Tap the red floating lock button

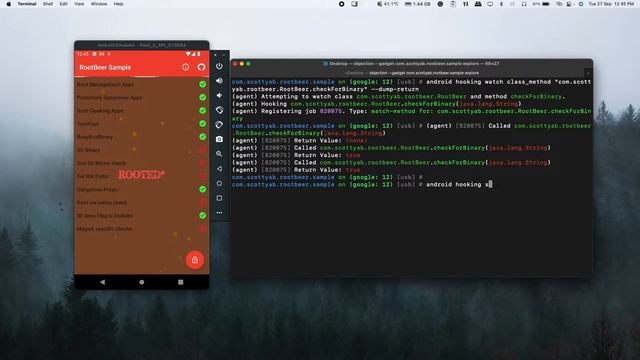[195, 260]
